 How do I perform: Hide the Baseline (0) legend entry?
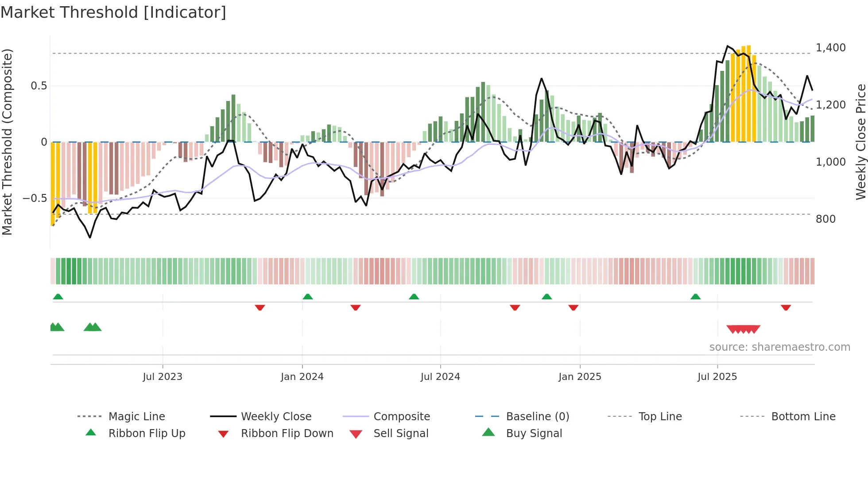click(x=537, y=417)
